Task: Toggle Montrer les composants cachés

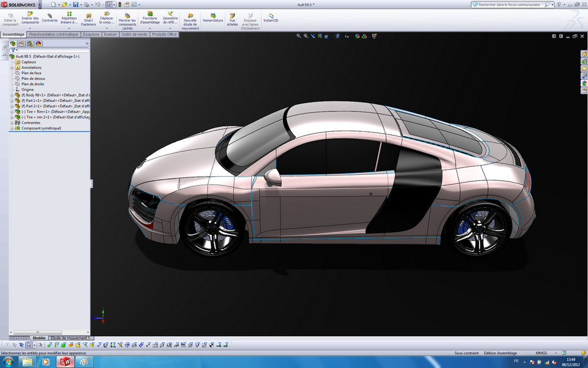Action: point(127,17)
